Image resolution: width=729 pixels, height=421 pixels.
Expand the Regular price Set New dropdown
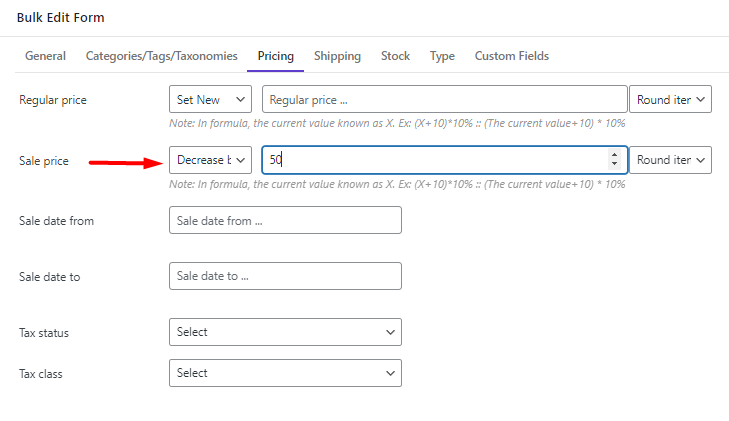pyautogui.click(x=210, y=99)
